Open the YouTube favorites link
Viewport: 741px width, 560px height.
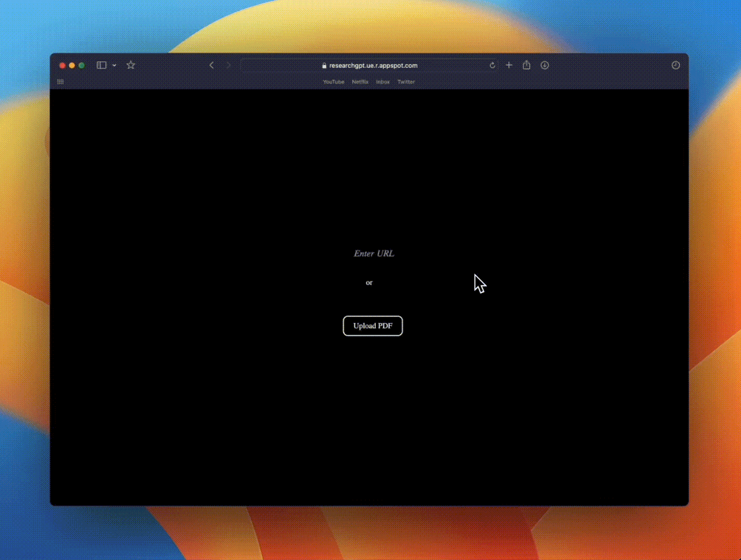click(x=333, y=82)
